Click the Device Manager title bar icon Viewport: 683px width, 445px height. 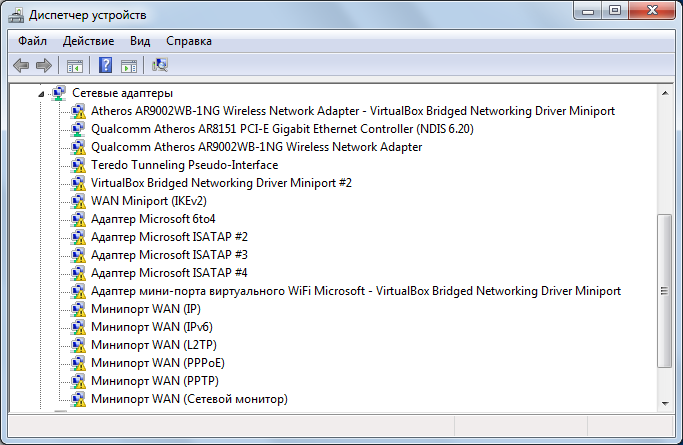click(16, 15)
